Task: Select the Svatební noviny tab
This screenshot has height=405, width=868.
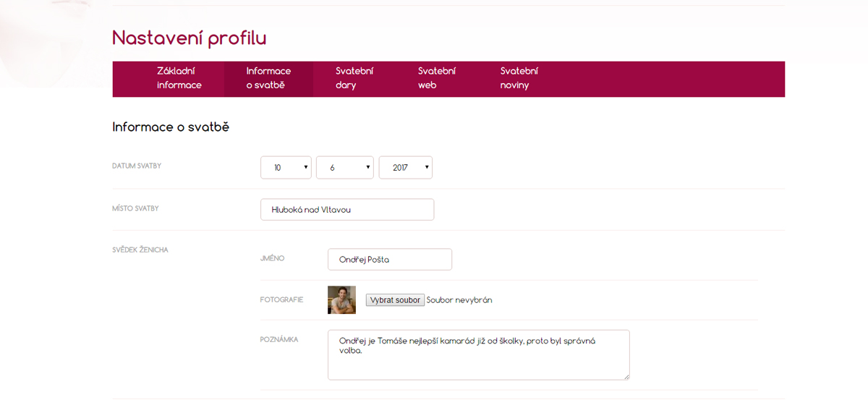Action: tap(519, 79)
